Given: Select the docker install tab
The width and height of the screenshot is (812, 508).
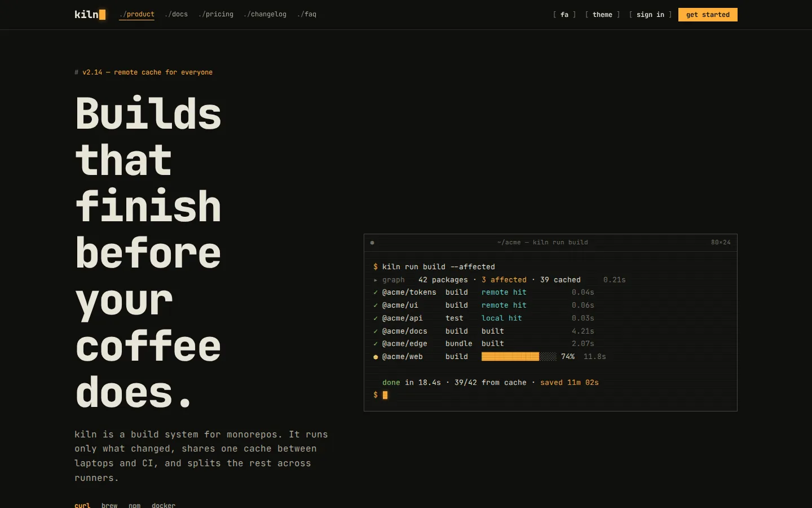Looking at the screenshot, I should pos(164,505).
